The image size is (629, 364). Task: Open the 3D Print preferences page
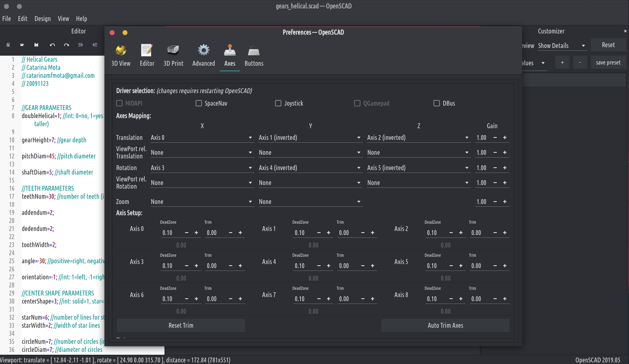coord(173,56)
